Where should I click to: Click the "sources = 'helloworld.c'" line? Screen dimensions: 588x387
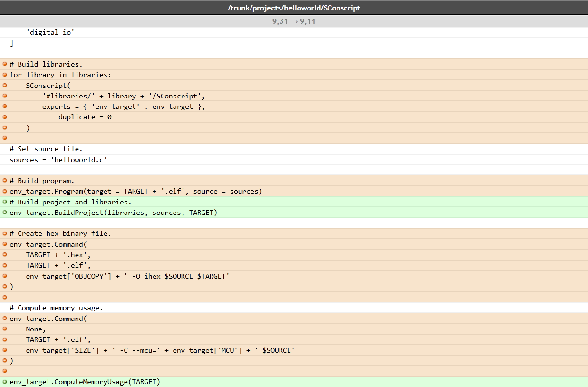point(58,160)
